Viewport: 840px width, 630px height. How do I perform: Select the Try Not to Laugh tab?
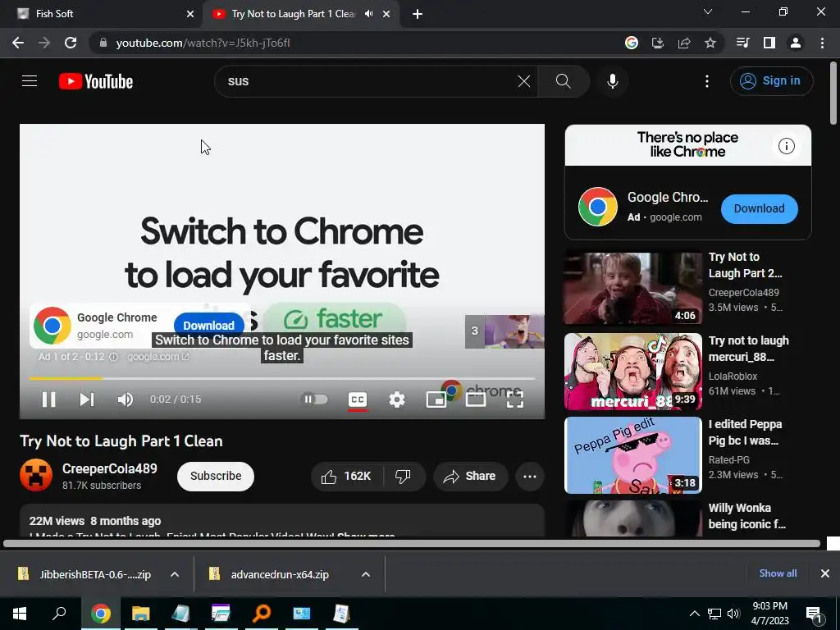[x=292, y=14]
